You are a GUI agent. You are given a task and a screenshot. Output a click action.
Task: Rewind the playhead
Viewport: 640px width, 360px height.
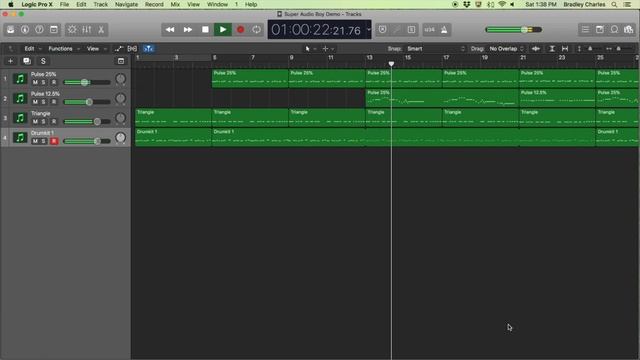[170, 30]
